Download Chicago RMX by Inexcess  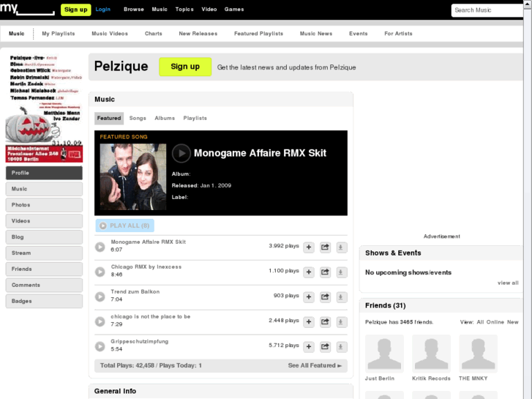(x=341, y=272)
